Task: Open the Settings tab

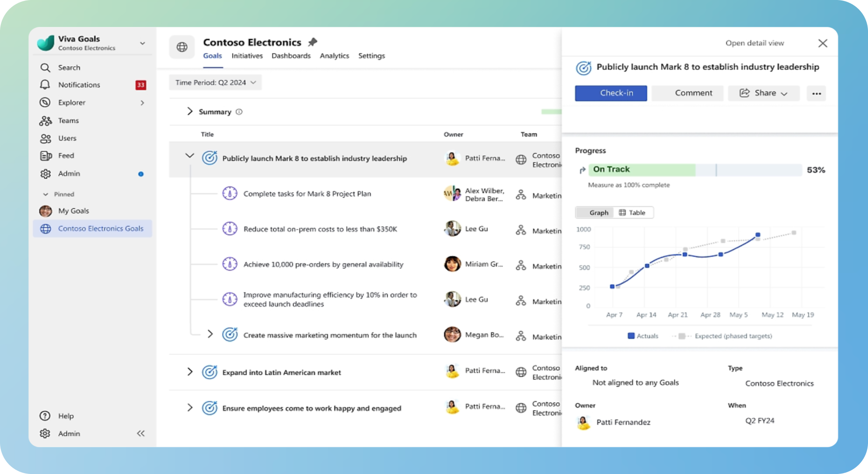Action: (372, 56)
